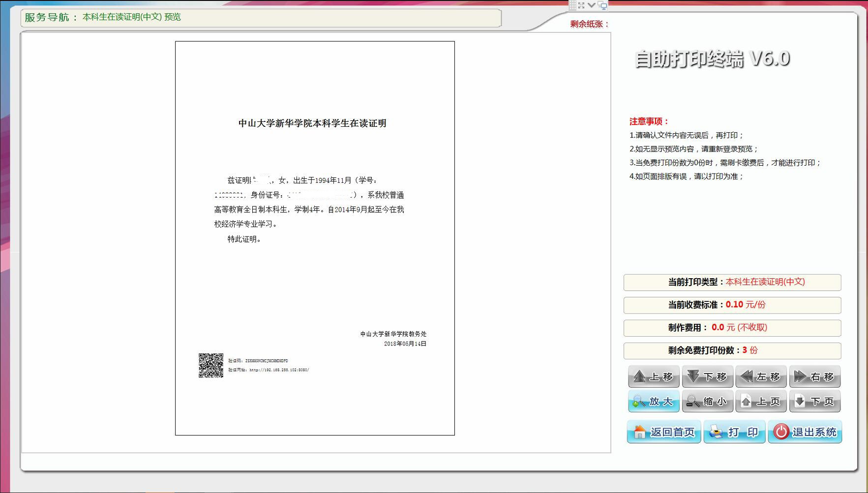Expand the chevron dropdown in top toolbar
This screenshot has height=493, width=868.
pyautogui.click(x=592, y=5)
